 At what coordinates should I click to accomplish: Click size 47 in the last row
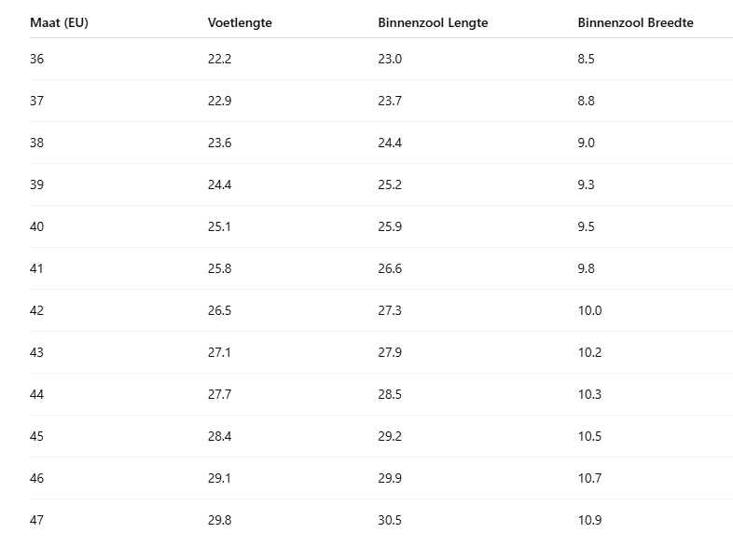36,520
